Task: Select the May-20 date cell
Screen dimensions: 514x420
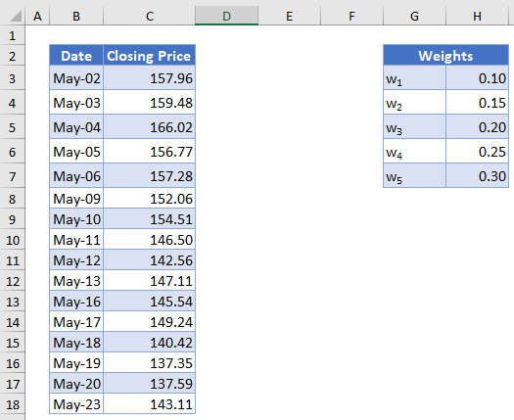Action: coord(76,383)
